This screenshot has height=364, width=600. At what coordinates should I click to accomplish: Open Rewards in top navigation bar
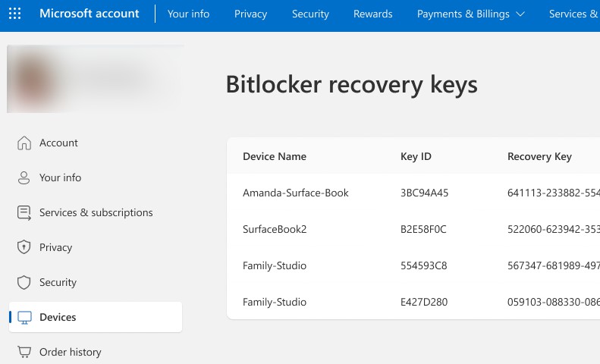click(x=372, y=14)
